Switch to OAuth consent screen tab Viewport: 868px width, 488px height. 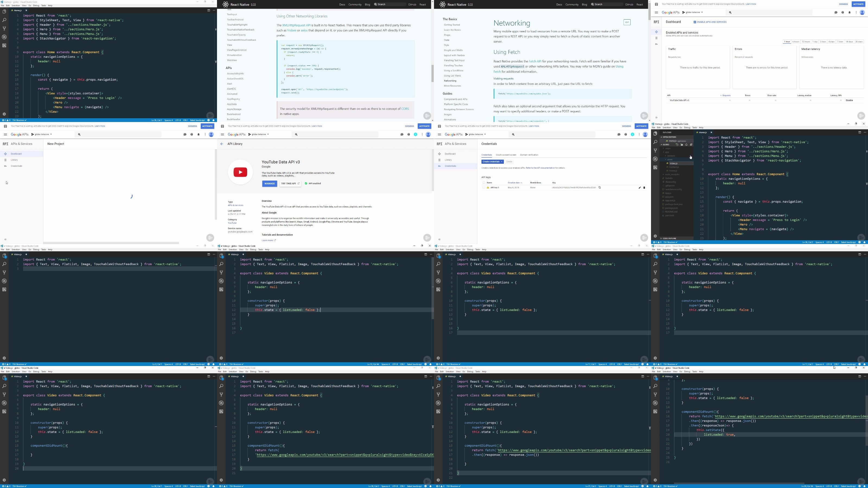click(506, 155)
